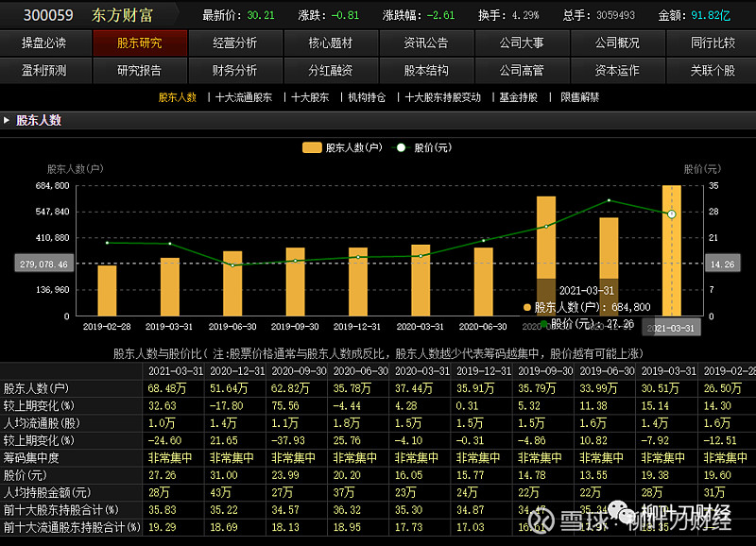756x546 pixels.
Task: Open the 盈利预测 tab
Action: [45, 70]
